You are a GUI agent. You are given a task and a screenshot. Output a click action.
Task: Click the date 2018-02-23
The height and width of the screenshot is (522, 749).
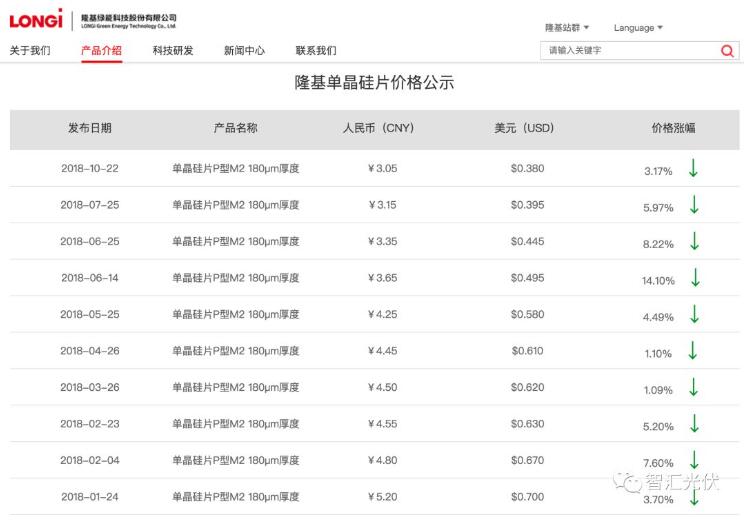(90, 424)
